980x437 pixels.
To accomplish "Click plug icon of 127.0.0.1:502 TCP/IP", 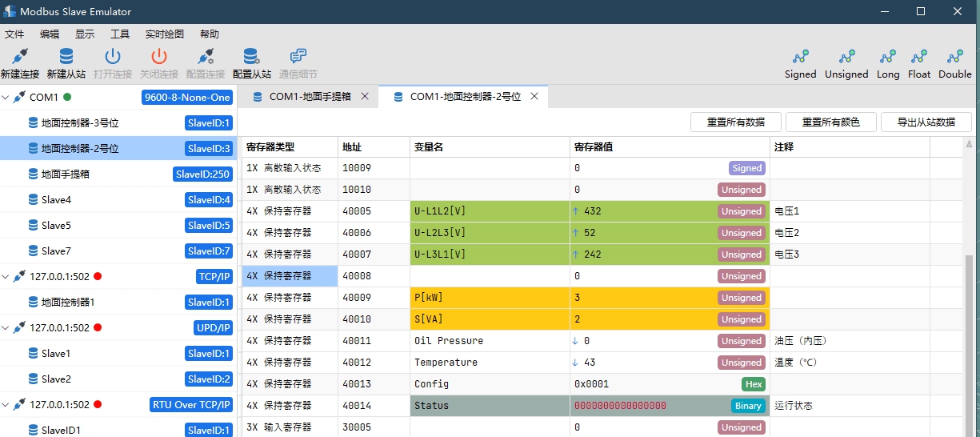I will pos(19,276).
